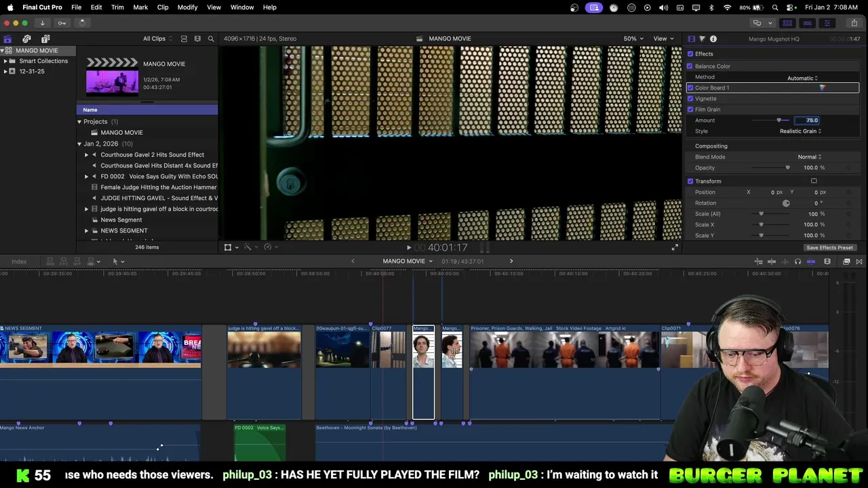Open the Mark menu

coord(140,7)
